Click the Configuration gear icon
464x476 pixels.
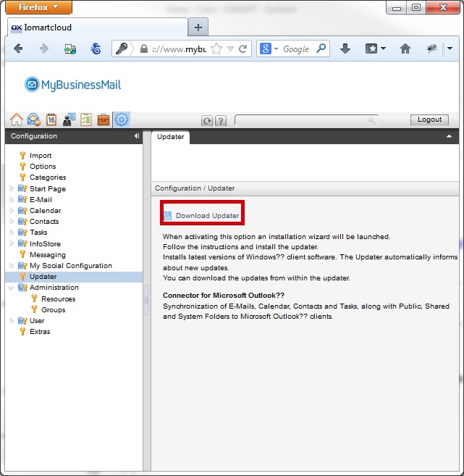click(x=122, y=120)
